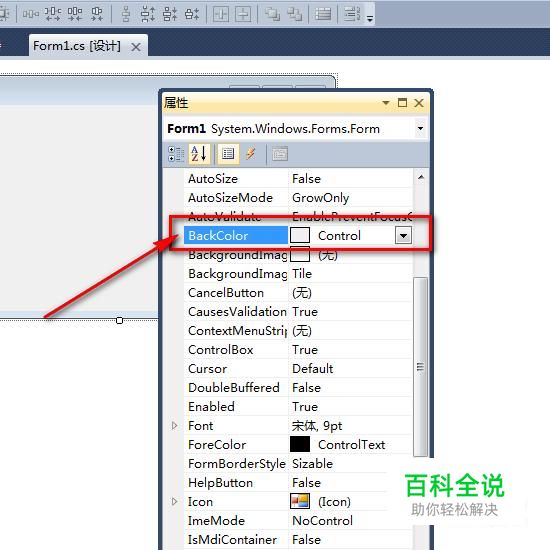Click Make Horizontal Spacing Equal icon
550x550 pixels.
tap(31, 14)
